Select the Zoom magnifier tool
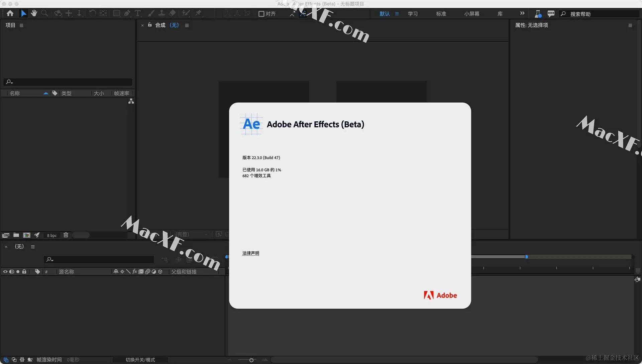 44,13
